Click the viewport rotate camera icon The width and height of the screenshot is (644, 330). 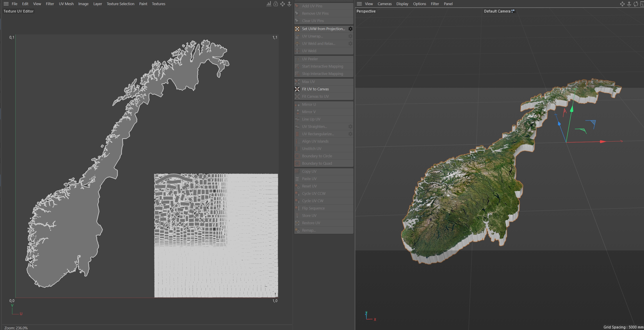636,4
